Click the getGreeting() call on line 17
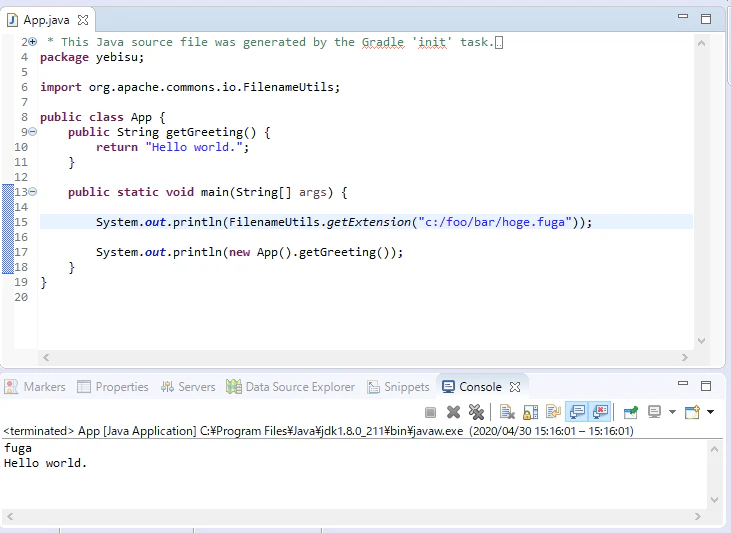Viewport: 731px width, 533px height. 343,252
